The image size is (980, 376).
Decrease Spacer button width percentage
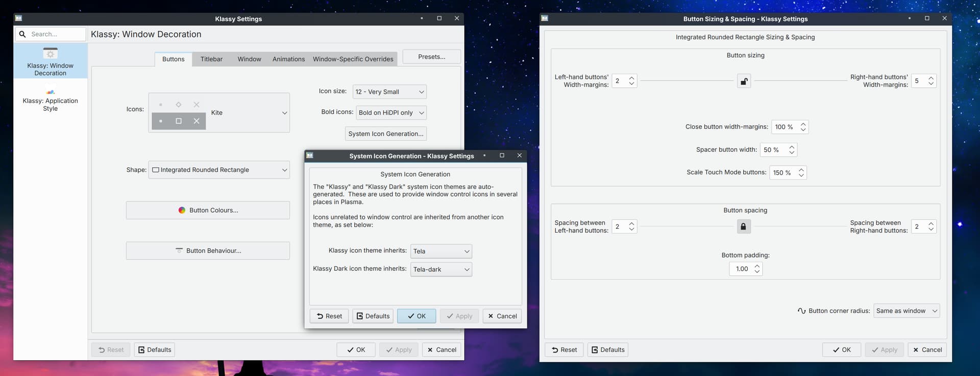click(x=792, y=153)
